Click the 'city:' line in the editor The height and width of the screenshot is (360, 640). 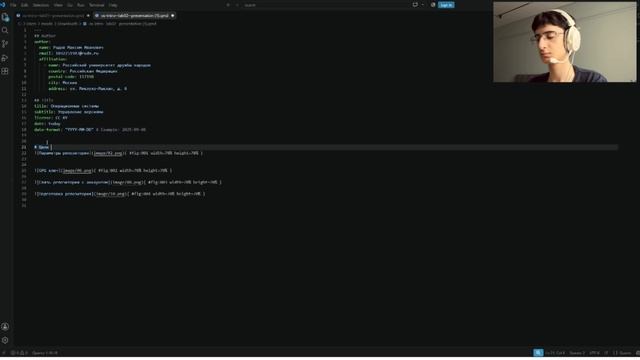point(62,82)
